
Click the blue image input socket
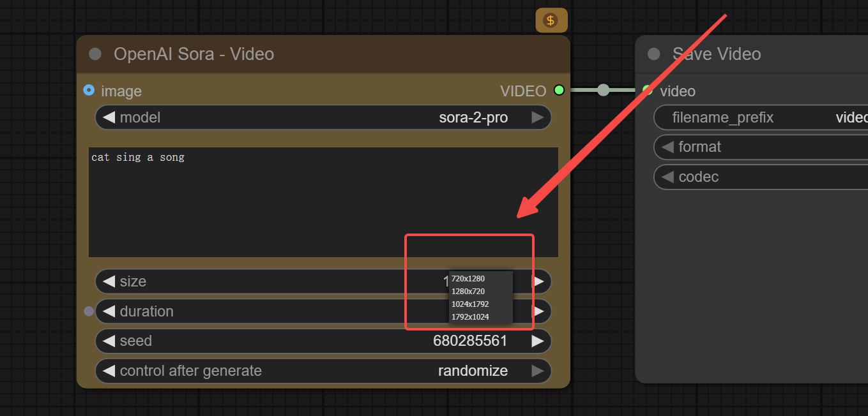89,91
